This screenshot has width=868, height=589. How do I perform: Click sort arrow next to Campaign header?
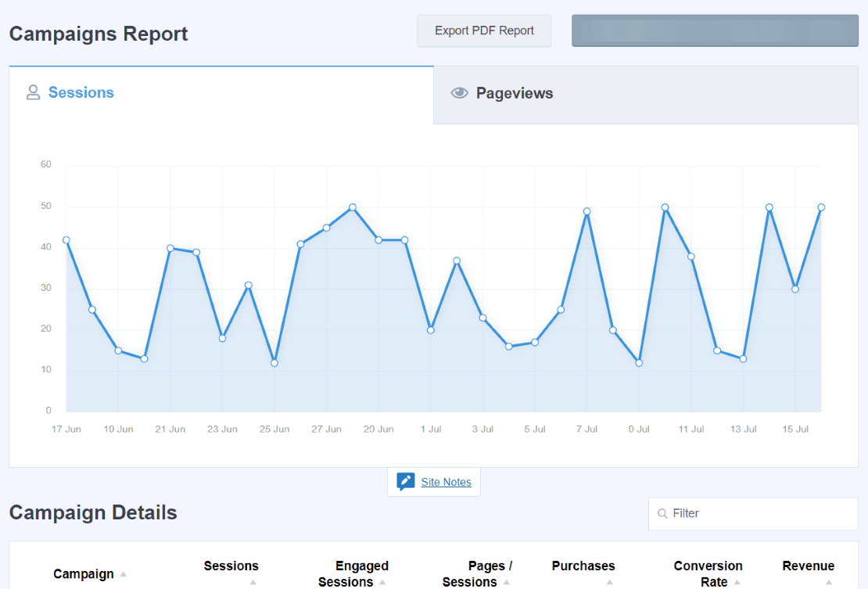[x=124, y=575]
